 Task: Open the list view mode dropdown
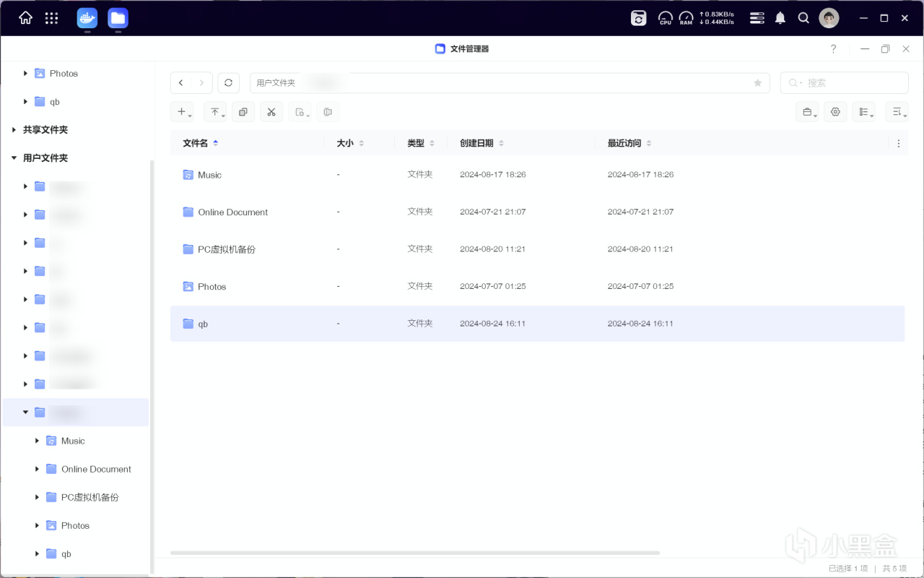tap(864, 112)
